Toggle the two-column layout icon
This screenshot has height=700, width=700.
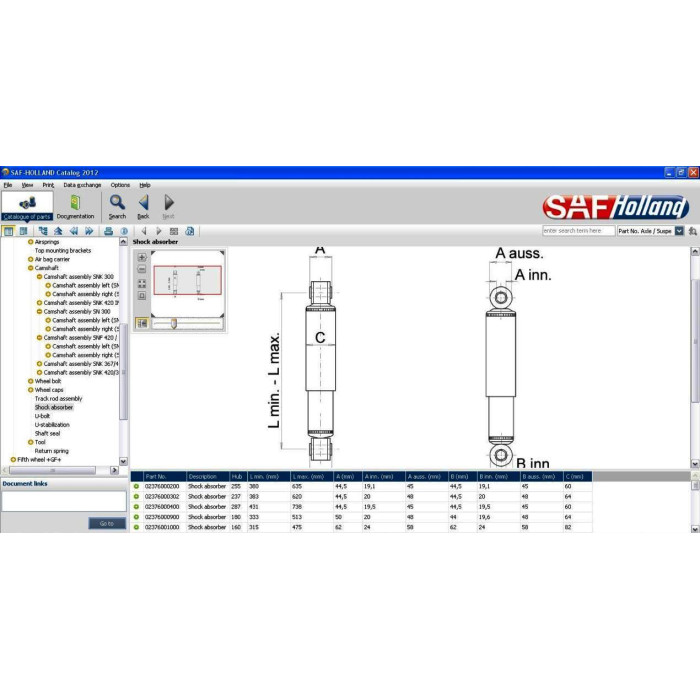pos(24,231)
